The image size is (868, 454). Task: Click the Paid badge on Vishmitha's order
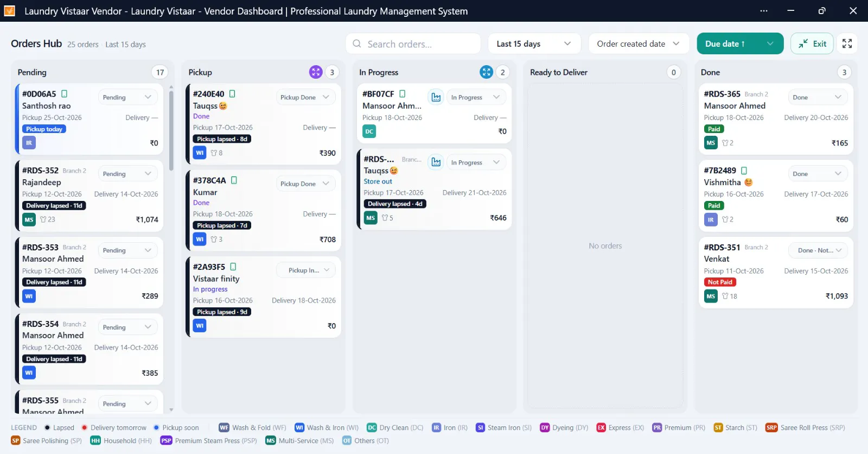[714, 205]
